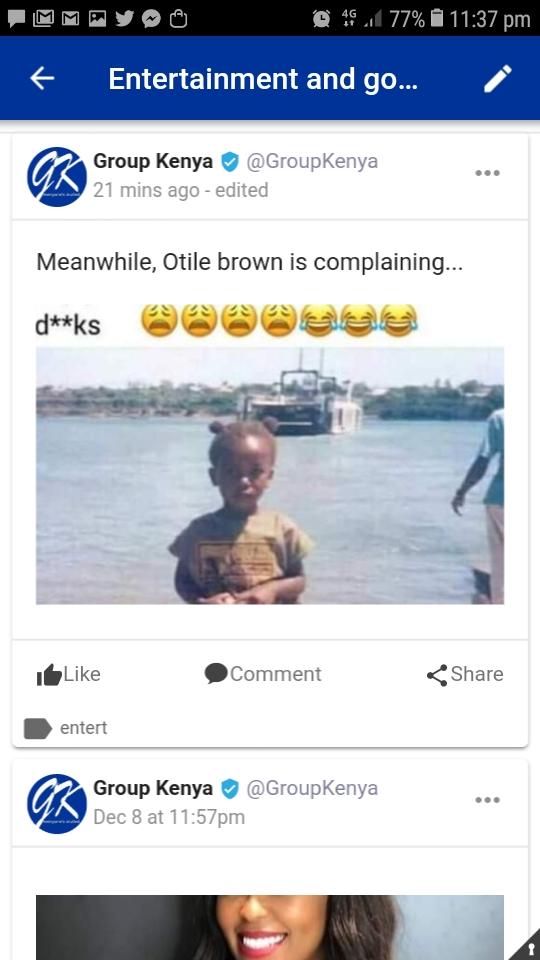The height and width of the screenshot is (960, 540).
Task: Open Group Kenya avatar on second post
Action: click(57, 803)
